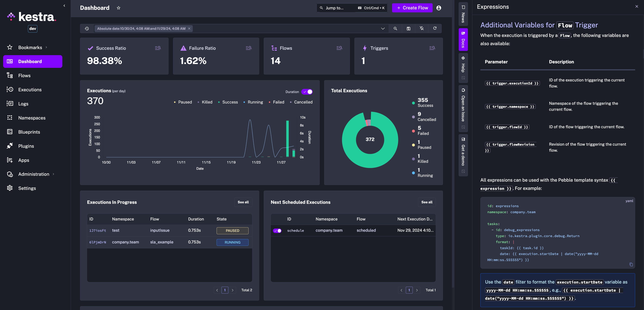Open Success Ratio details icon
The image size is (644, 310).
(x=158, y=48)
